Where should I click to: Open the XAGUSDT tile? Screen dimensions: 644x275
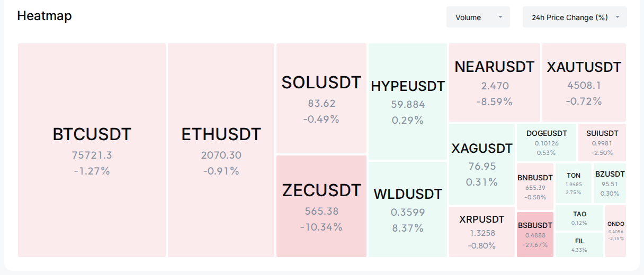482,164
